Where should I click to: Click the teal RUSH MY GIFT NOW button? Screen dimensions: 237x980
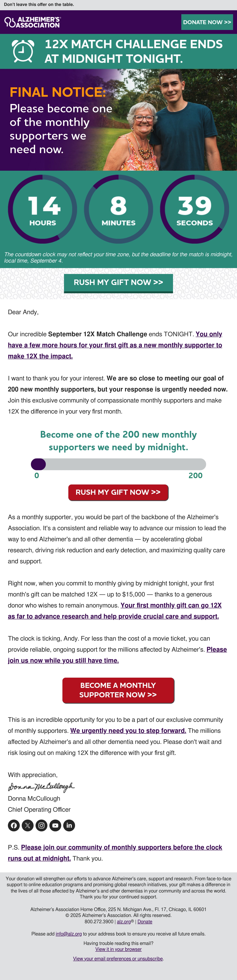coord(118,283)
